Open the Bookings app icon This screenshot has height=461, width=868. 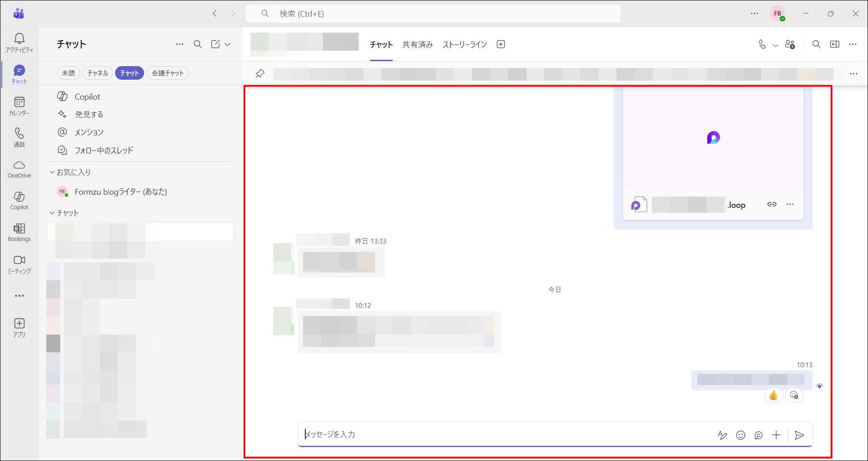[x=19, y=232]
